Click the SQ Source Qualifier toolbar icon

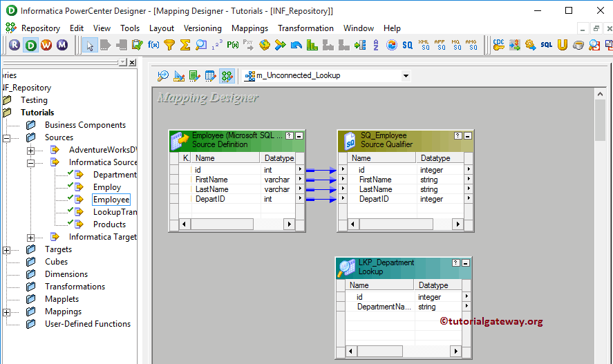(407, 45)
